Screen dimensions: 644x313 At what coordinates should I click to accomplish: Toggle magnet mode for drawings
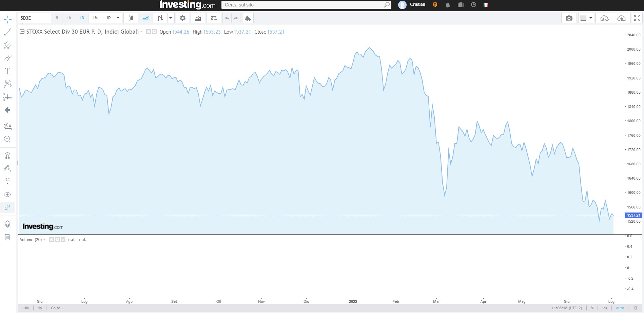pos(7,156)
